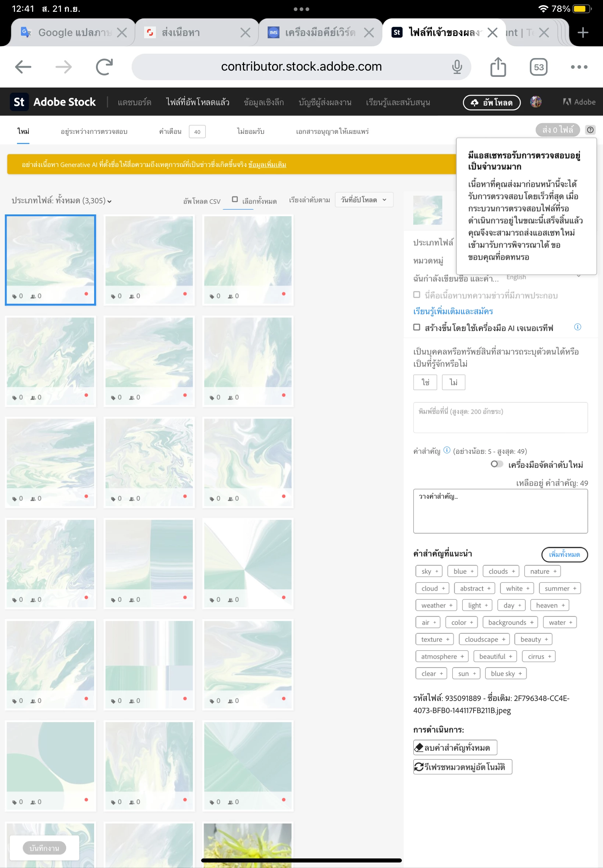The width and height of the screenshot is (603, 868).
Task: Add the suggested keyword cloudscape
Action: [x=484, y=639]
